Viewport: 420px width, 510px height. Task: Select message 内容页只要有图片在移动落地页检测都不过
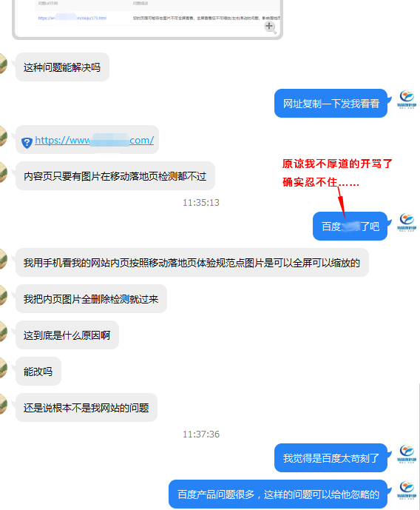pos(115,176)
